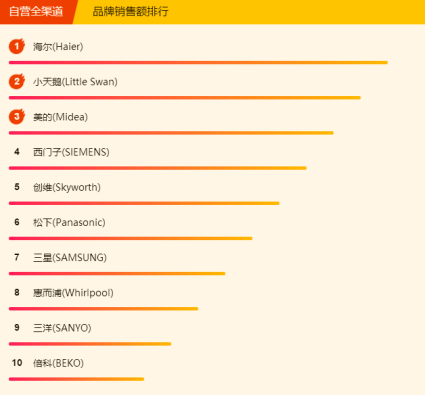Click the rank number 10

[x=17, y=363]
